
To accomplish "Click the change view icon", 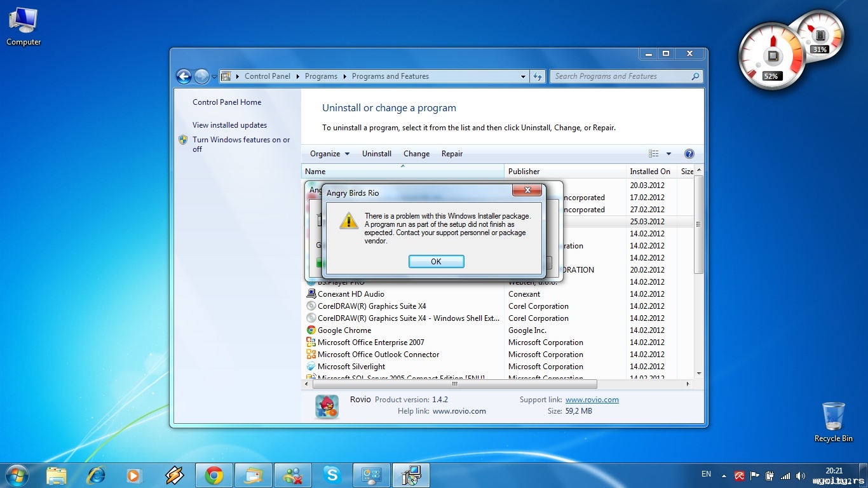I will point(653,154).
